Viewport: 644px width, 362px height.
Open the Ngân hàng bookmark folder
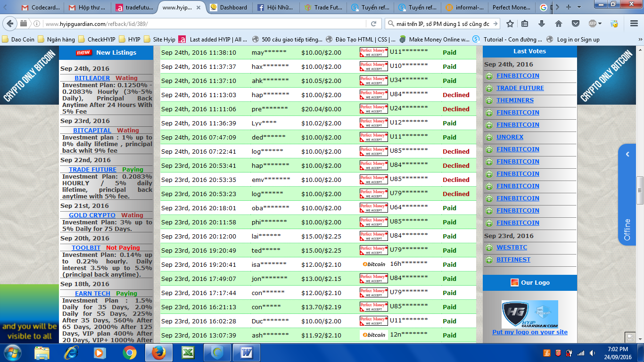click(56, 40)
